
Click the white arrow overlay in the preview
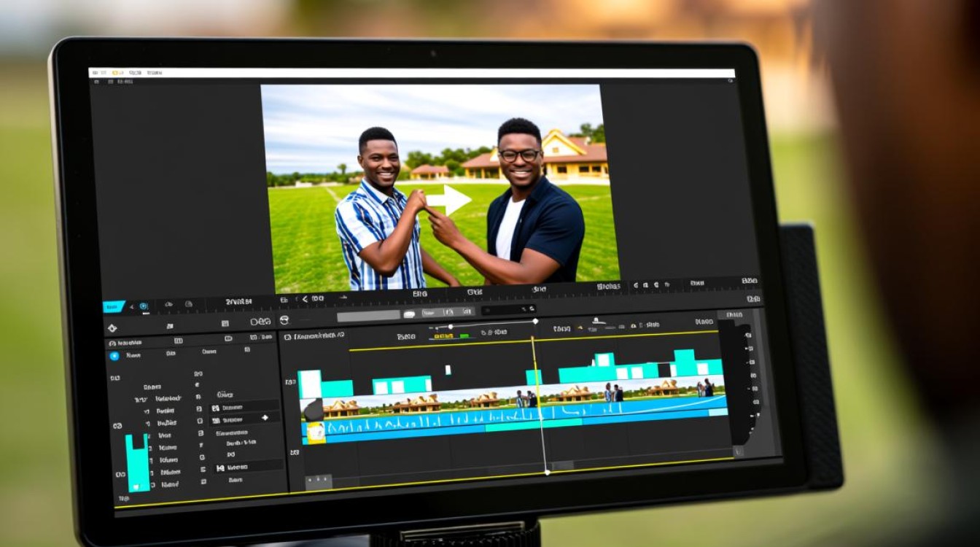coord(448,199)
